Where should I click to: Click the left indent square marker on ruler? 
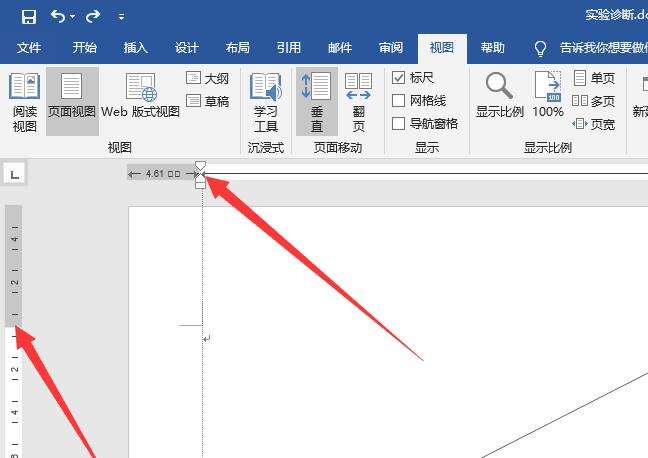click(200, 185)
